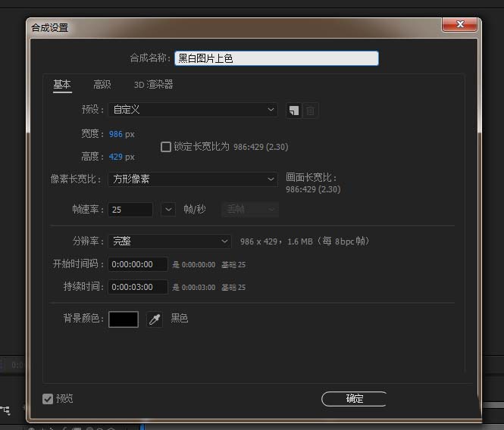Click the save preset icon
Viewport: 504px width, 430px height.
coord(293,111)
